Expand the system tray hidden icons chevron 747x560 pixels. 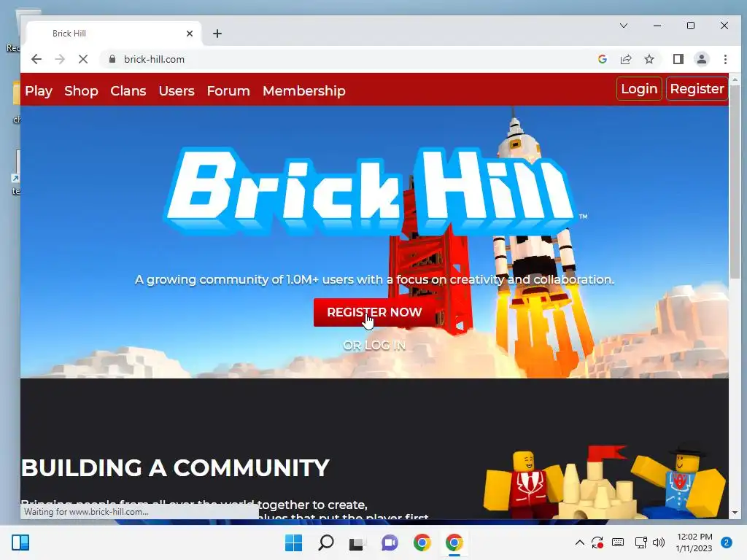tap(580, 542)
